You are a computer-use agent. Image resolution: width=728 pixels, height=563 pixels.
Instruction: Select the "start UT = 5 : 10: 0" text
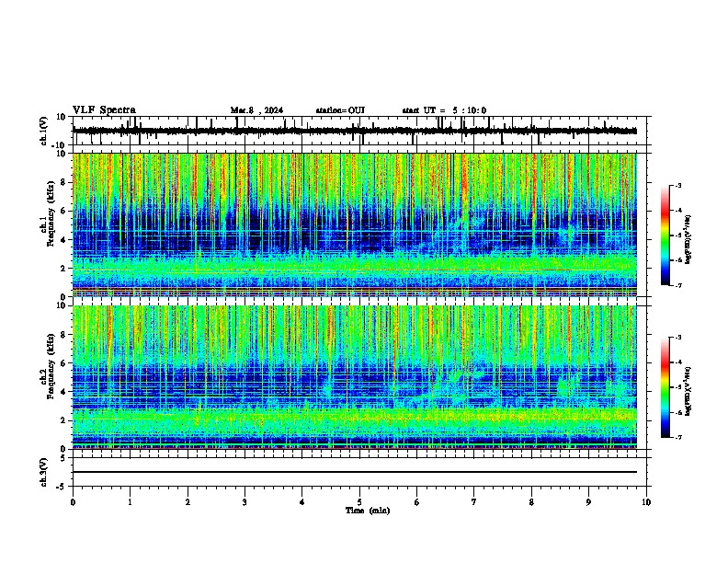(444, 110)
